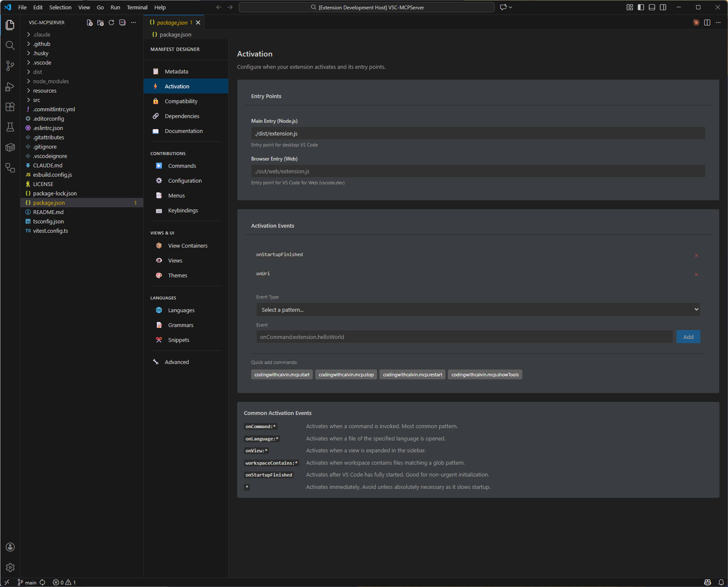Image resolution: width=728 pixels, height=587 pixels.
Task: Open the File menu
Action: pos(23,7)
